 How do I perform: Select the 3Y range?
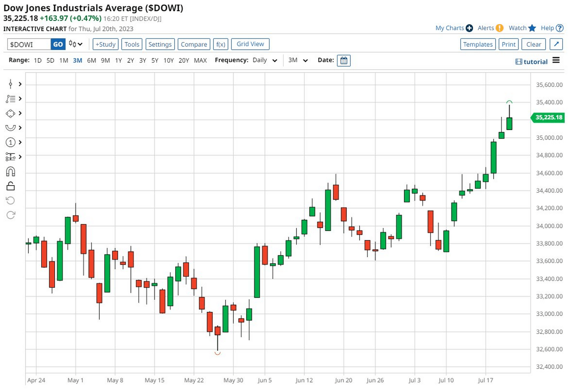[143, 60]
